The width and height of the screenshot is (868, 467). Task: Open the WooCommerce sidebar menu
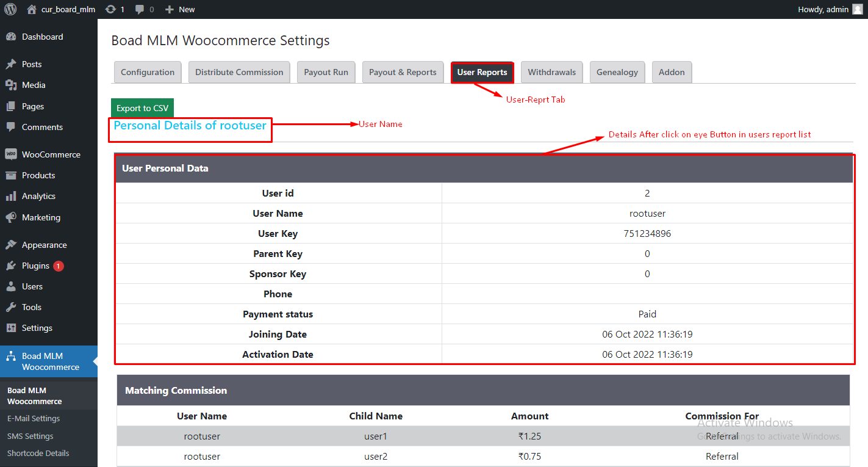pyautogui.click(x=51, y=154)
